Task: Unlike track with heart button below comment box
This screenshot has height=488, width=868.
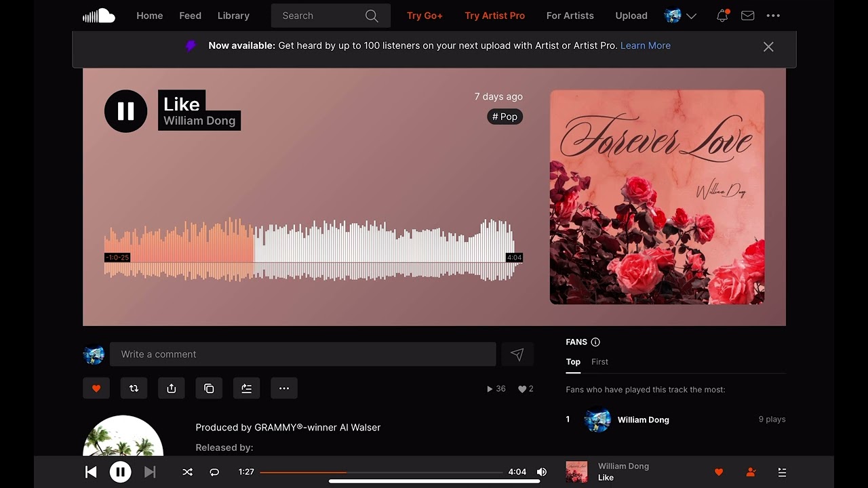Action: (96, 388)
